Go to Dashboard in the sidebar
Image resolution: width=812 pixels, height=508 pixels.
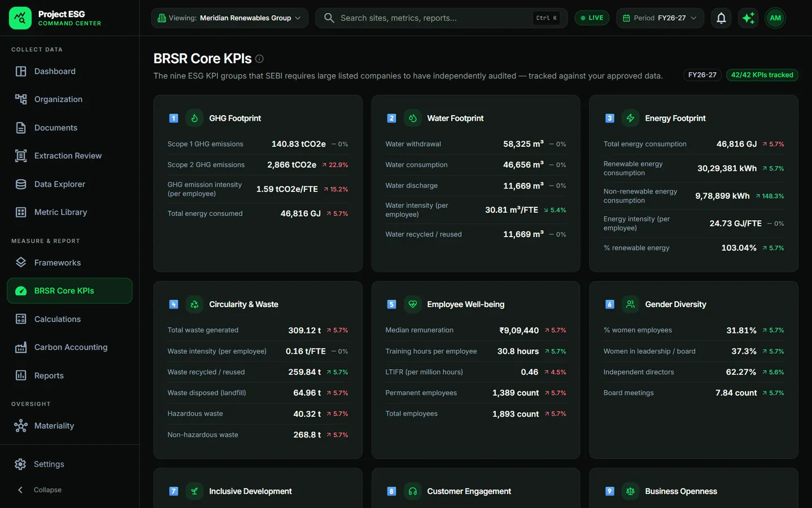click(69, 71)
